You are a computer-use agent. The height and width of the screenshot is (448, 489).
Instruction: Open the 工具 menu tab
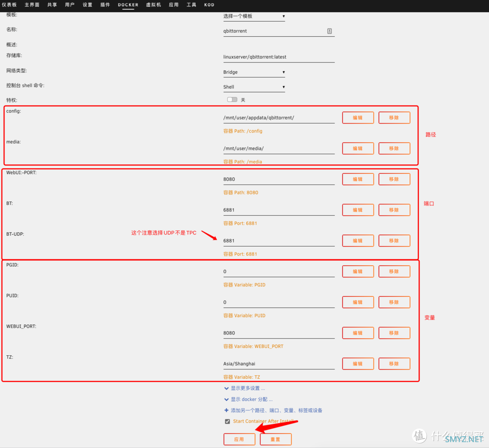pos(192,5)
